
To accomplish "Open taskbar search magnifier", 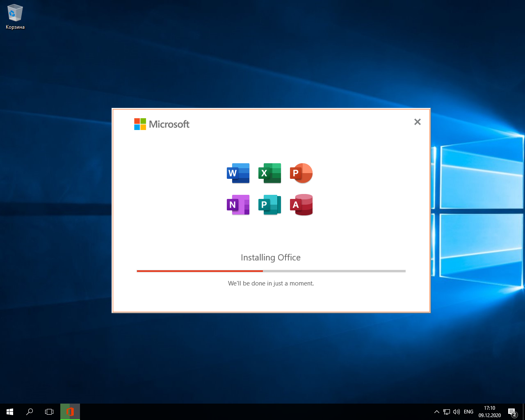I will (x=30, y=412).
